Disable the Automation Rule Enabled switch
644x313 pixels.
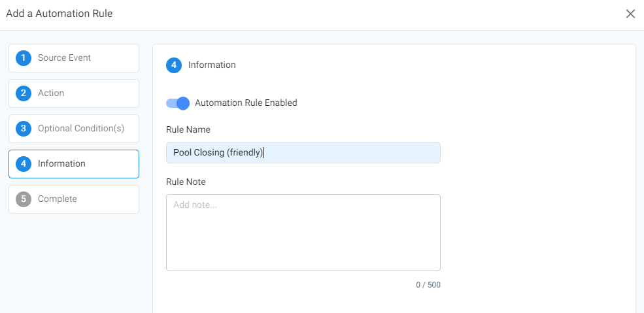[x=178, y=103]
